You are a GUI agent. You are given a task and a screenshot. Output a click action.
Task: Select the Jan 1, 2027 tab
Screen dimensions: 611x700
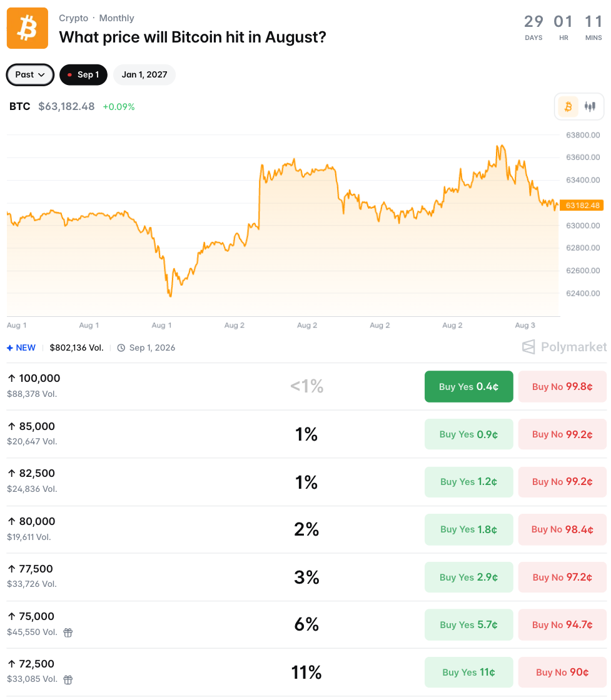coord(144,74)
